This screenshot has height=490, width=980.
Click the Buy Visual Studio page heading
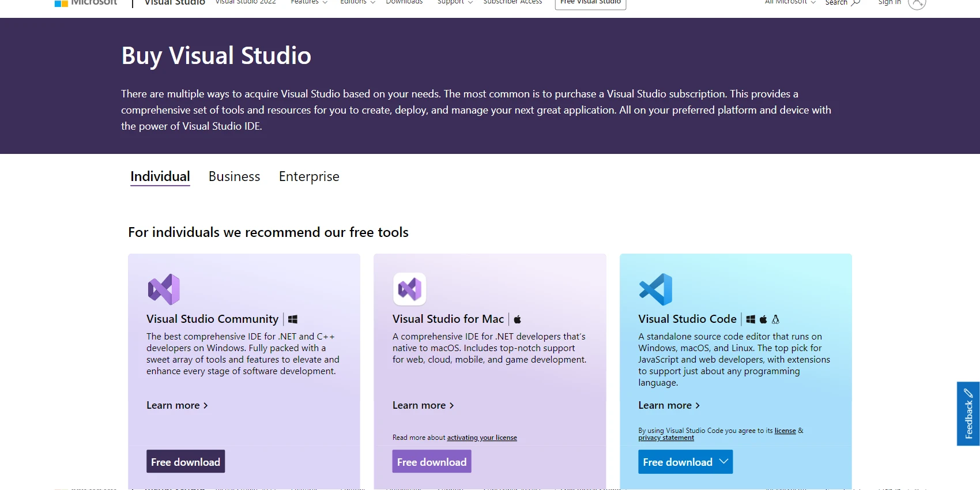[216, 56]
